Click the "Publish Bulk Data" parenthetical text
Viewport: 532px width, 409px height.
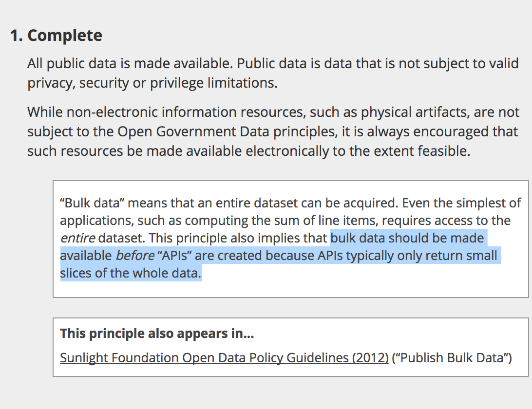pyautogui.click(x=452, y=358)
